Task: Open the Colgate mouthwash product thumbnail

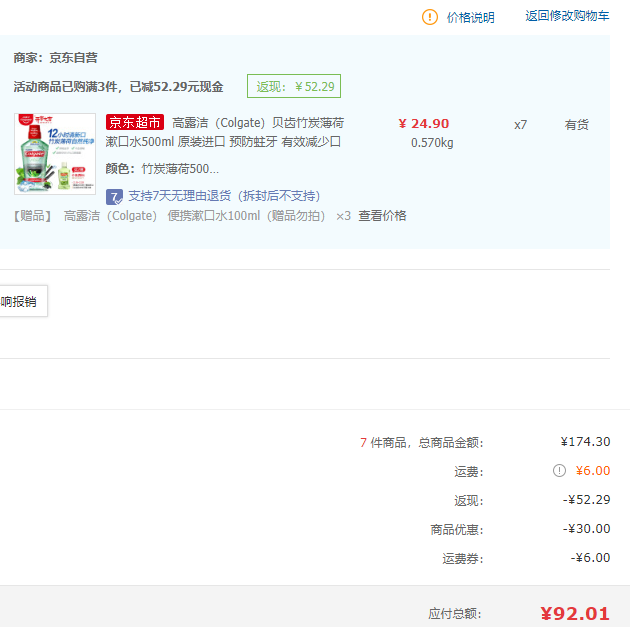Action: tap(55, 153)
